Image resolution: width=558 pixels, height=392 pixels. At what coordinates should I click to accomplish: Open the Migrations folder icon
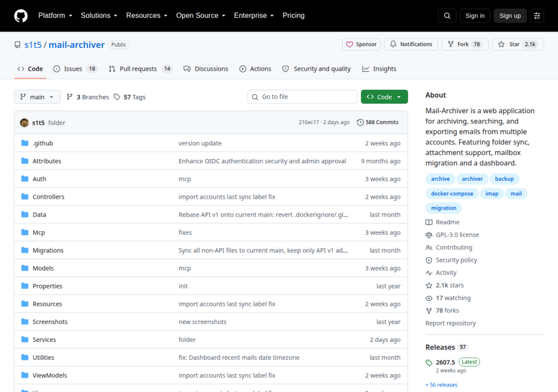[x=25, y=250]
